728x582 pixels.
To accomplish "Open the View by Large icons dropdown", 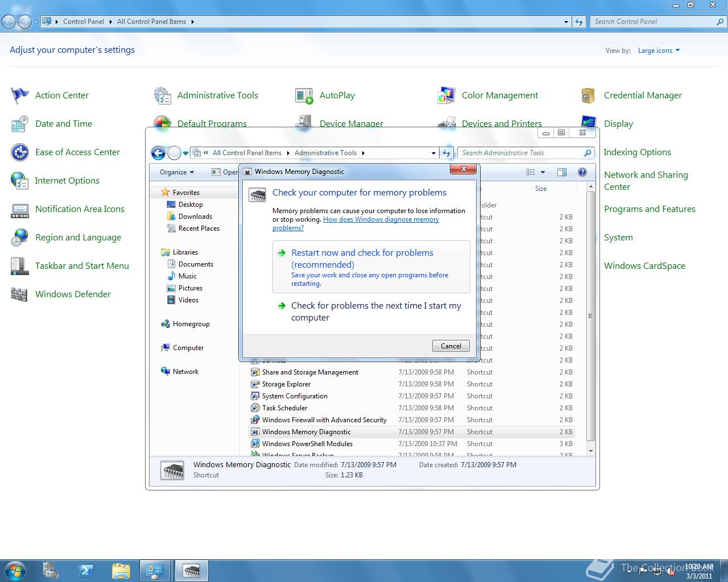I will [659, 51].
